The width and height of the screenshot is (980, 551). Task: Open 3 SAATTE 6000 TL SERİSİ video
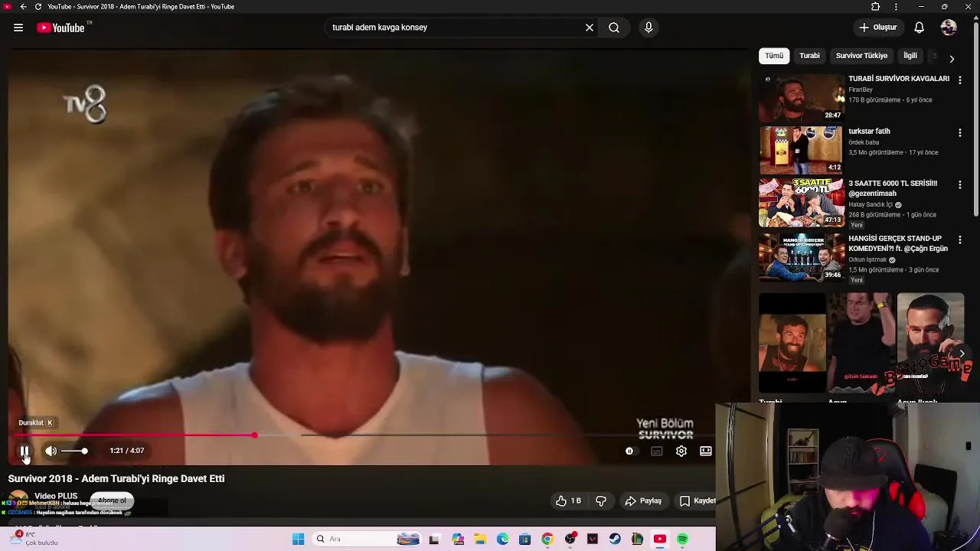[x=801, y=203]
